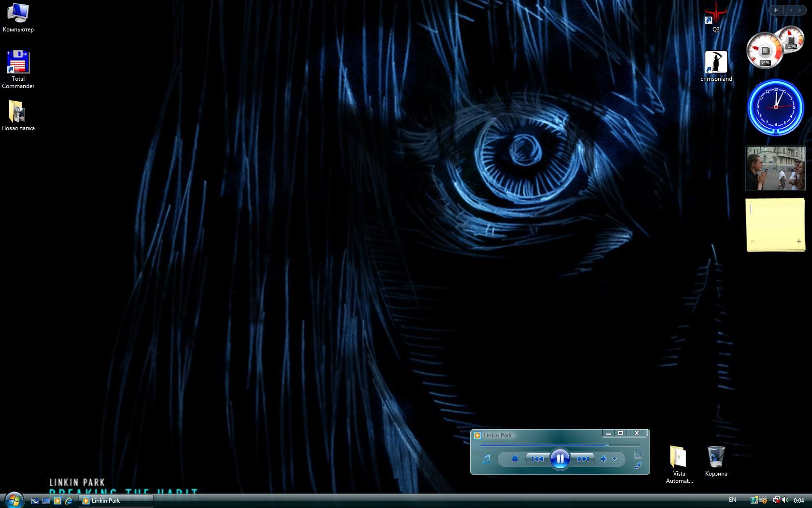Launch the Q3 game shortcut
The width and height of the screenshot is (812, 508).
point(716,18)
